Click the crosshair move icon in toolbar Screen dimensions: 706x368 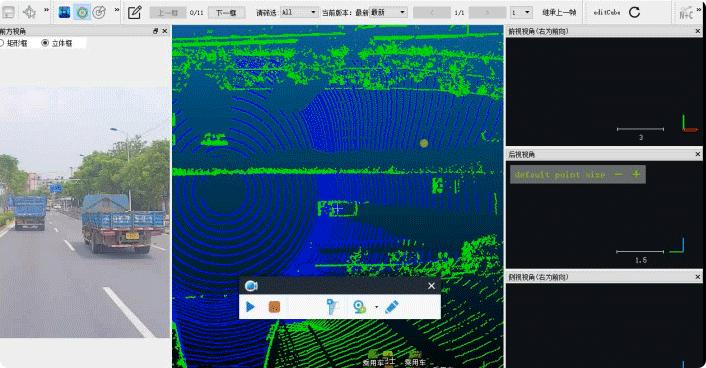[x=29, y=12]
